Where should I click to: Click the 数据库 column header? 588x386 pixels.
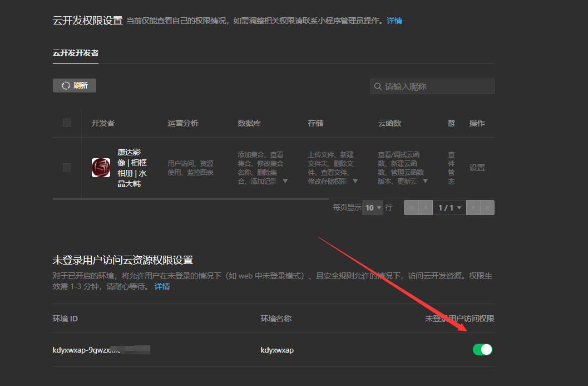[249, 123]
